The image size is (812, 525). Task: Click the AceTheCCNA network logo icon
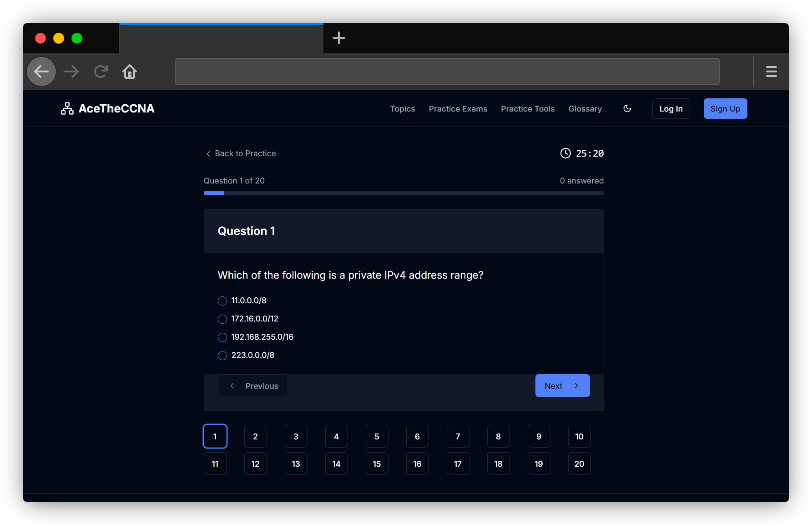pos(67,108)
